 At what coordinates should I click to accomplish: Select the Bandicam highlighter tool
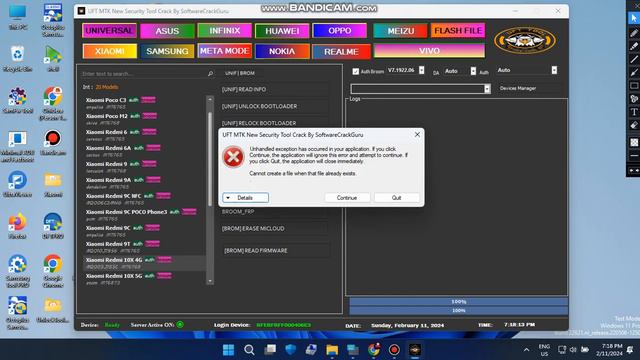(x=633, y=46)
